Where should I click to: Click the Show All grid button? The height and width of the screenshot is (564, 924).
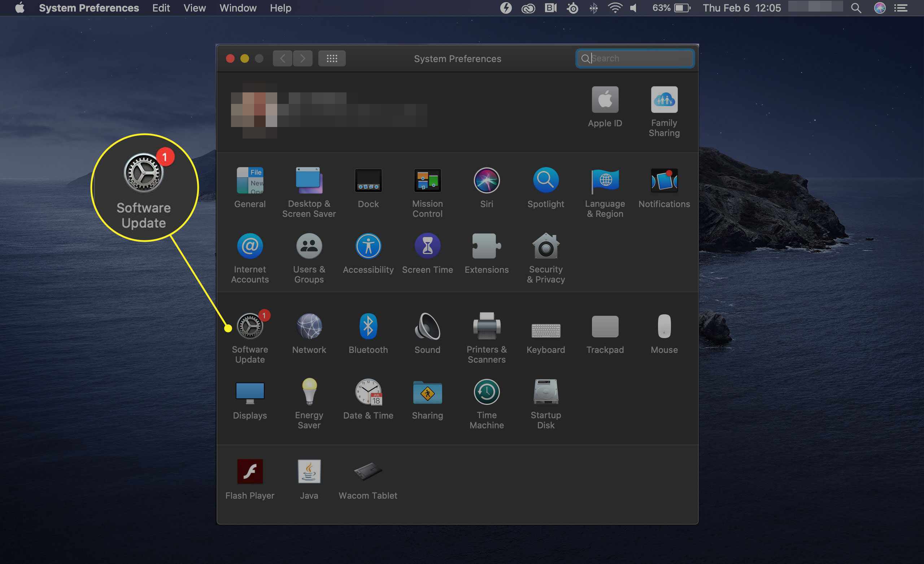(332, 58)
